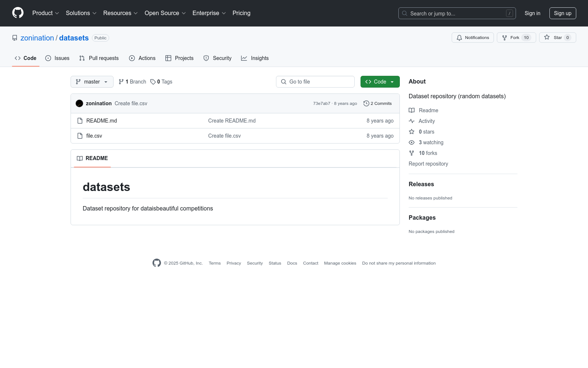Star the repository with Star button
The image size is (588, 368).
[557, 38]
